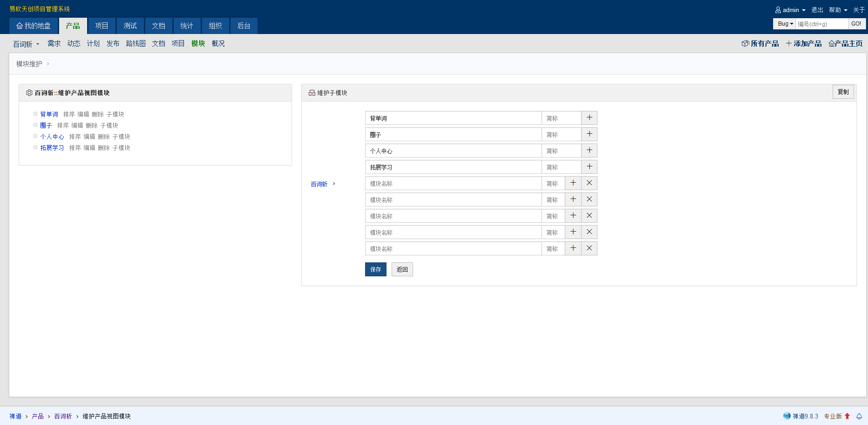Open 概况 submenu item
This screenshot has height=425, width=868.
[x=218, y=43]
